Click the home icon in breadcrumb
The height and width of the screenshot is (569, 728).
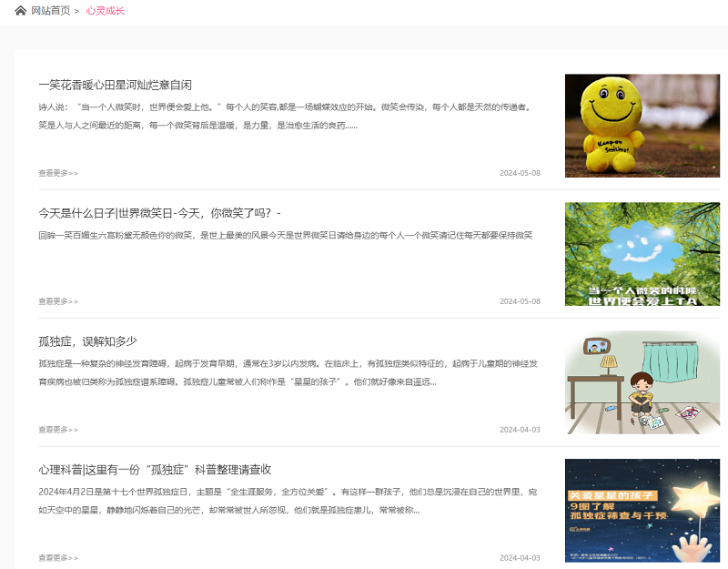tap(20, 11)
